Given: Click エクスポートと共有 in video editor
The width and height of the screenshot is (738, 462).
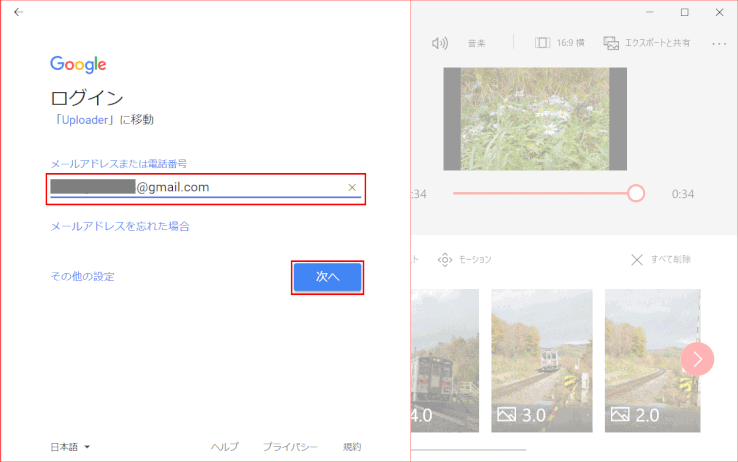Looking at the screenshot, I should pyautogui.click(x=647, y=43).
